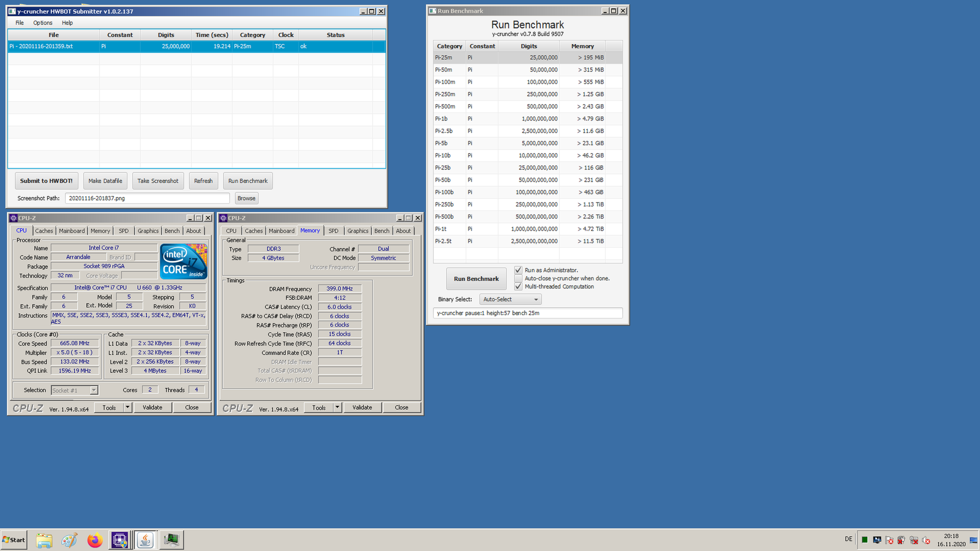The width and height of the screenshot is (980, 551).
Task: Switch to the Java app taskbar button
Action: 145,540
